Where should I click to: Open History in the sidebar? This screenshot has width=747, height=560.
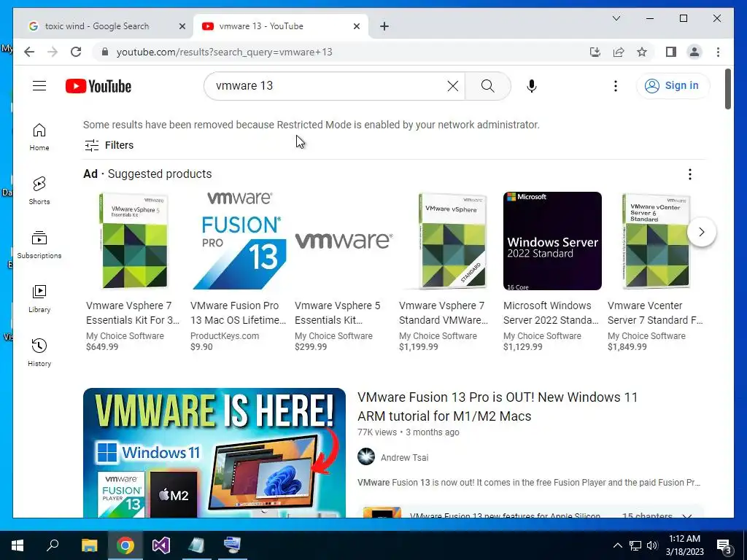coord(39,353)
